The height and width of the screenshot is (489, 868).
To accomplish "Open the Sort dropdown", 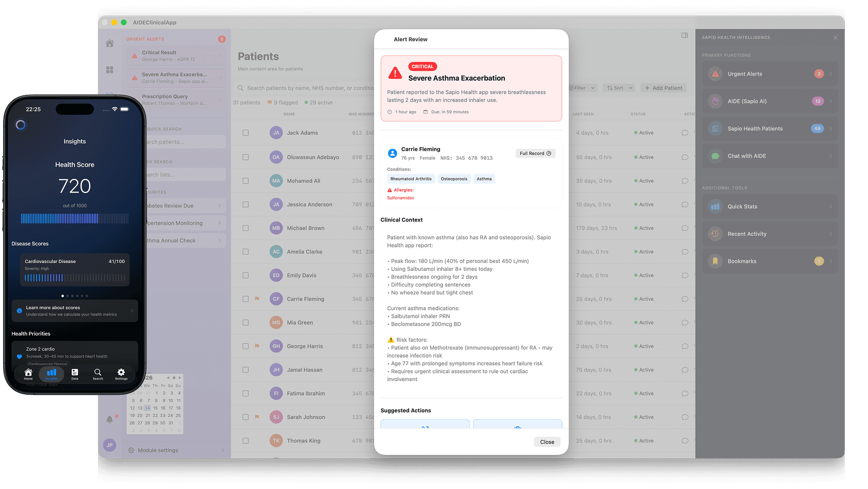I will point(619,88).
